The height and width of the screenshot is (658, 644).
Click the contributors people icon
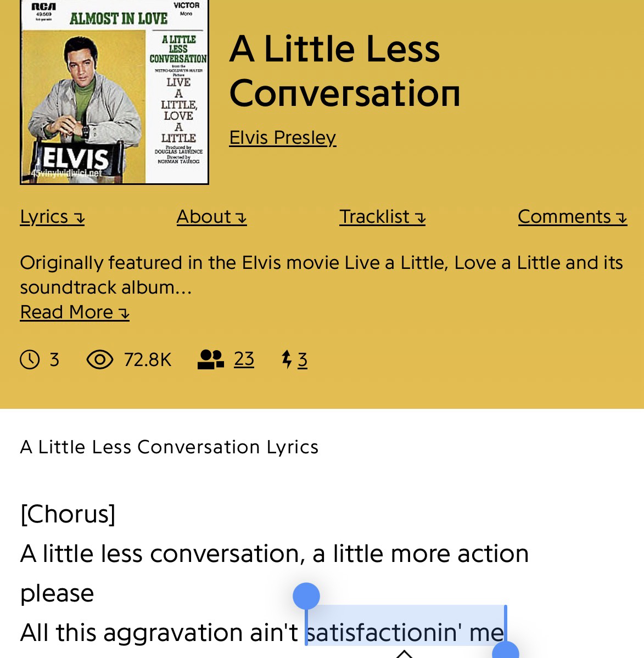click(x=210, y=359)
